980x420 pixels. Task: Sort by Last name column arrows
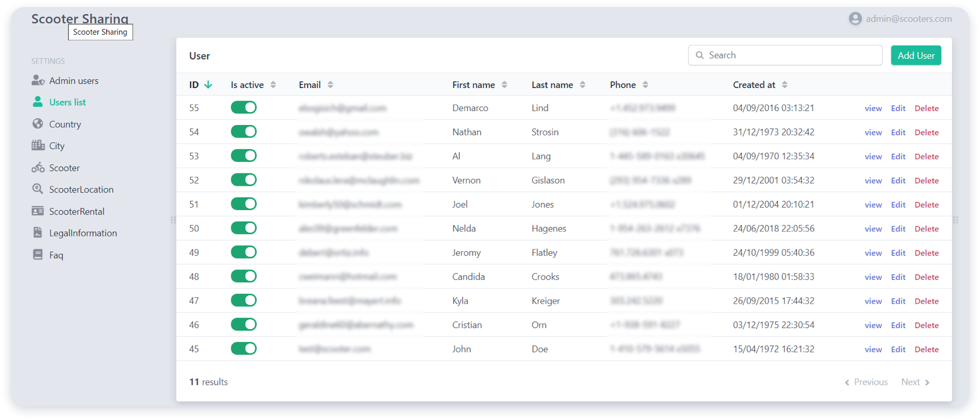pyautogui.click(x=583, y=84)
